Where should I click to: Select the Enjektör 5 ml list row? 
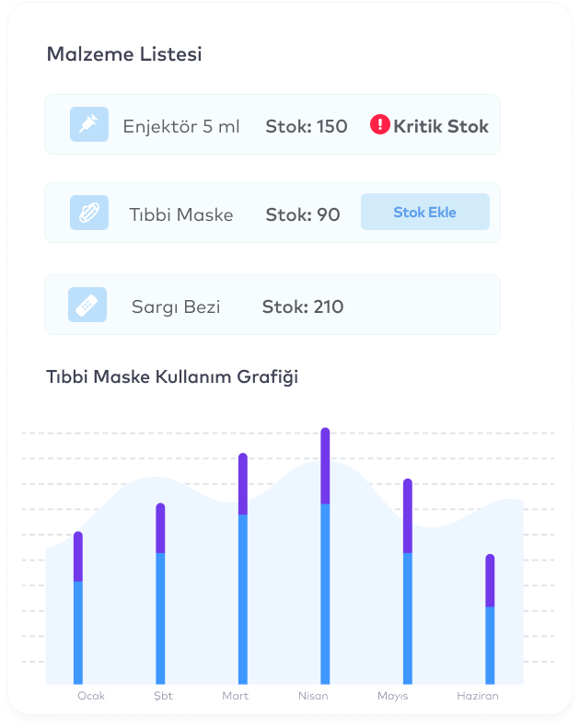[x=272, y=125]
